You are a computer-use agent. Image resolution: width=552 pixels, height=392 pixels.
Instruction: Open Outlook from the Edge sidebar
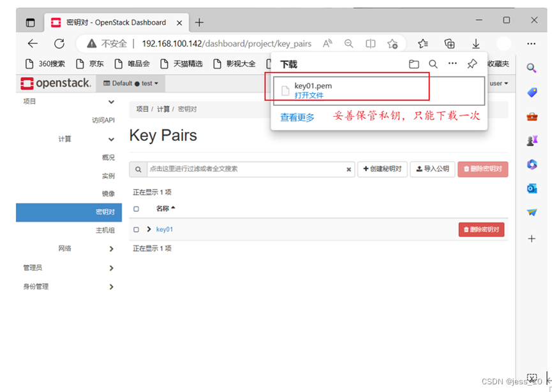[x=531, y=188]
